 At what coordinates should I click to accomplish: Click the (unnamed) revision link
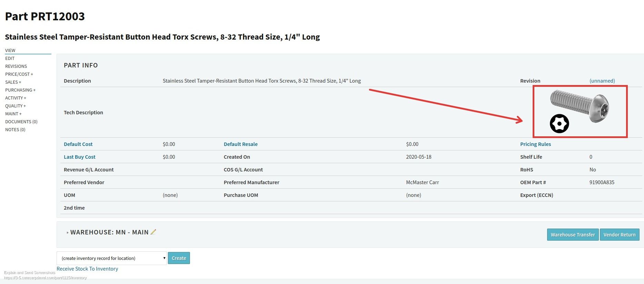602,81
